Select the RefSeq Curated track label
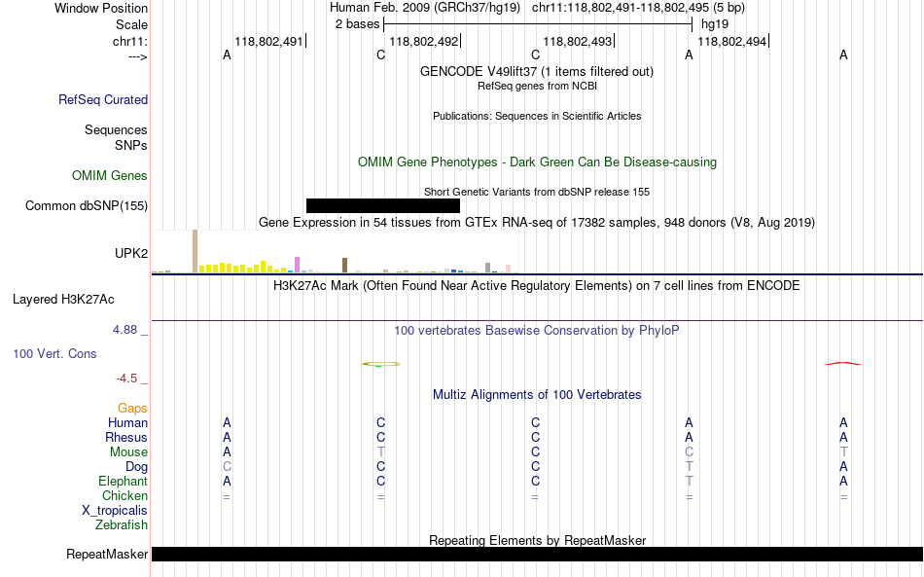The height and width of the screenshot is (577, 924). [x=103, y=99]
